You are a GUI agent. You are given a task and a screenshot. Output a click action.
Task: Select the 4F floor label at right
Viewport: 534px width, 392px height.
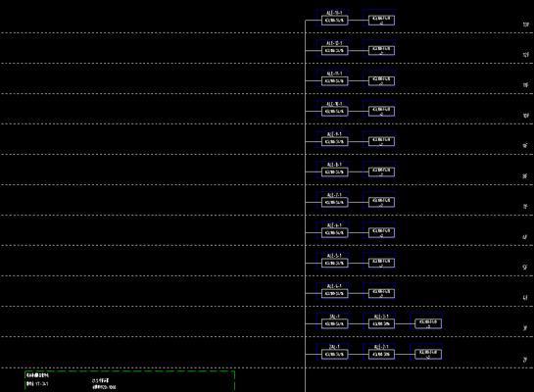click(x=525, y=297)
